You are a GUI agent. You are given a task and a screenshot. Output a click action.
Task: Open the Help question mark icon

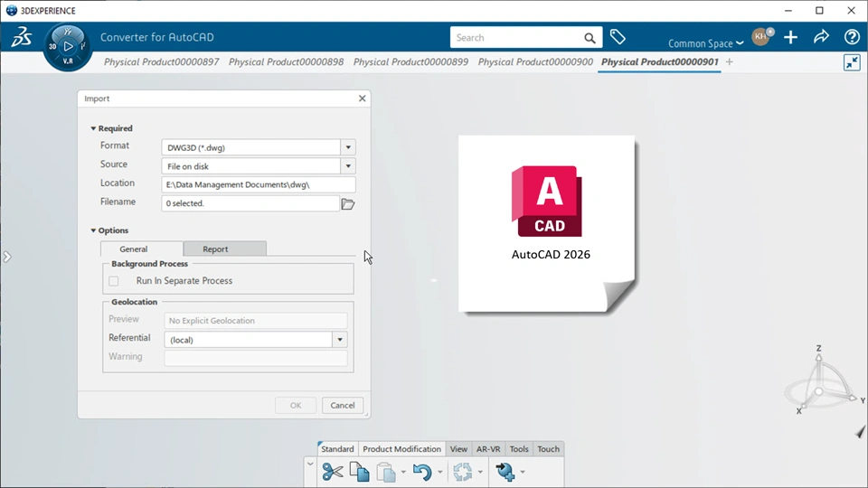coord(852,37)
